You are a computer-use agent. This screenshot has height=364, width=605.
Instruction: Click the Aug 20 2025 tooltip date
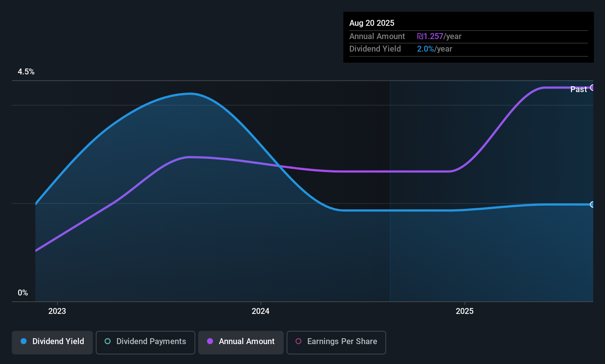click(x=372, y=23)
